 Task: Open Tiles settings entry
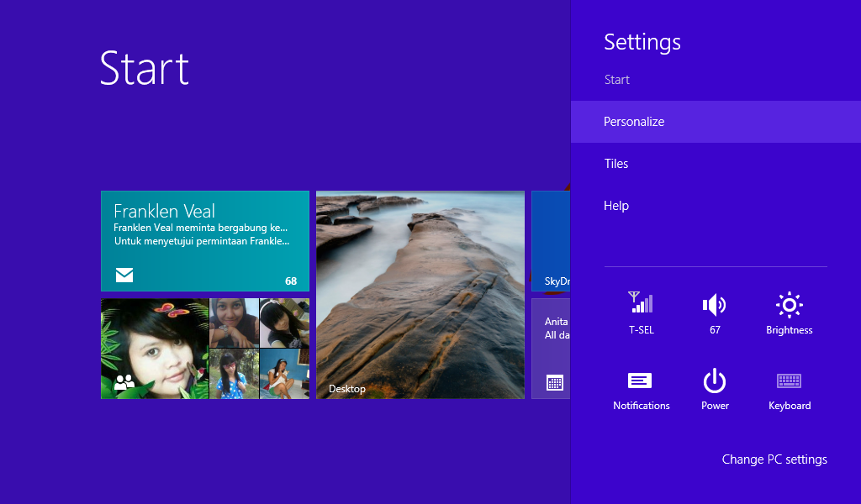(x=616, y=163)
